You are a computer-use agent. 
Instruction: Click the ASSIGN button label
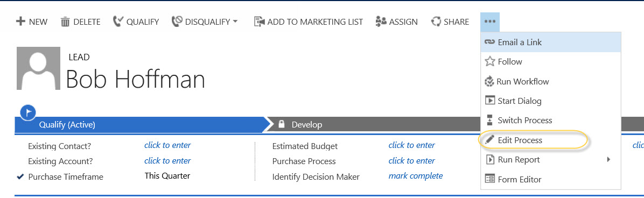pyautogui.click(x=403, y=22)
